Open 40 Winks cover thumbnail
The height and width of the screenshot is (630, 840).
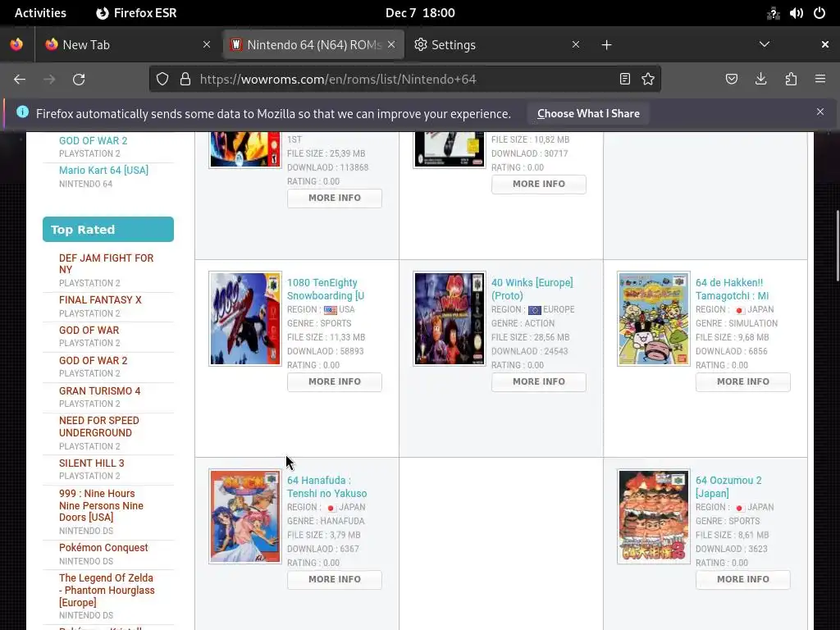pos(450,319)
